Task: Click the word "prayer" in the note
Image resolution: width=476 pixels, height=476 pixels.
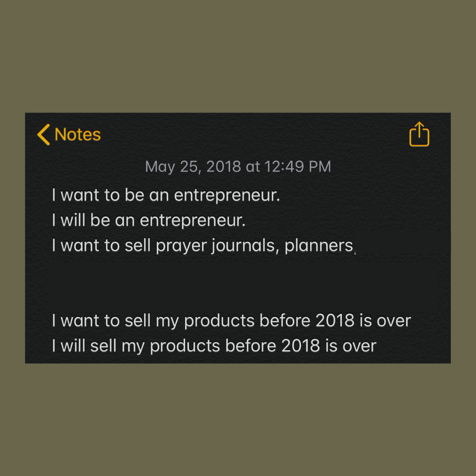Action: 181,246
